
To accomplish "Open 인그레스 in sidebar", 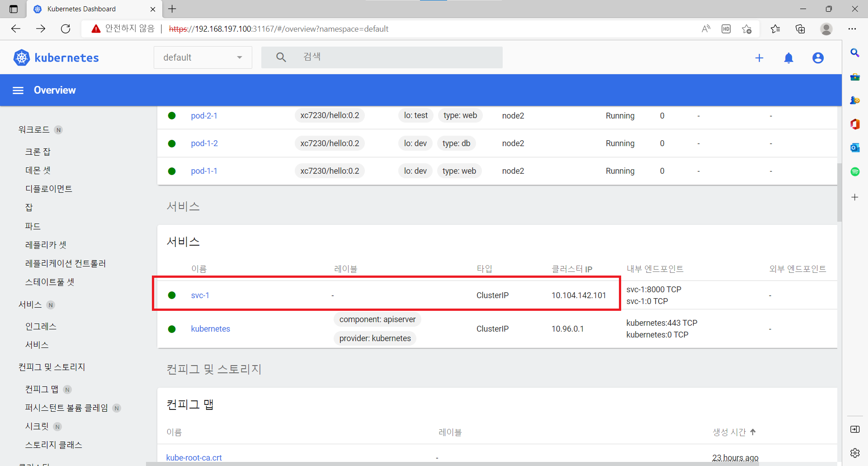I will coord(41,326).
